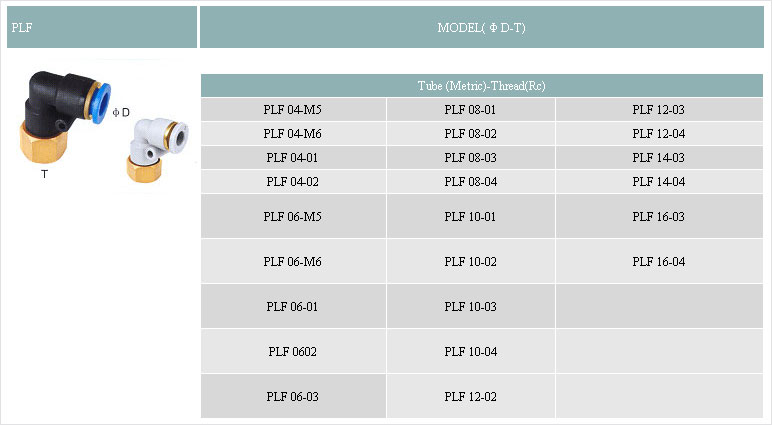Click the ΦD dimension label

coord(121,112)
